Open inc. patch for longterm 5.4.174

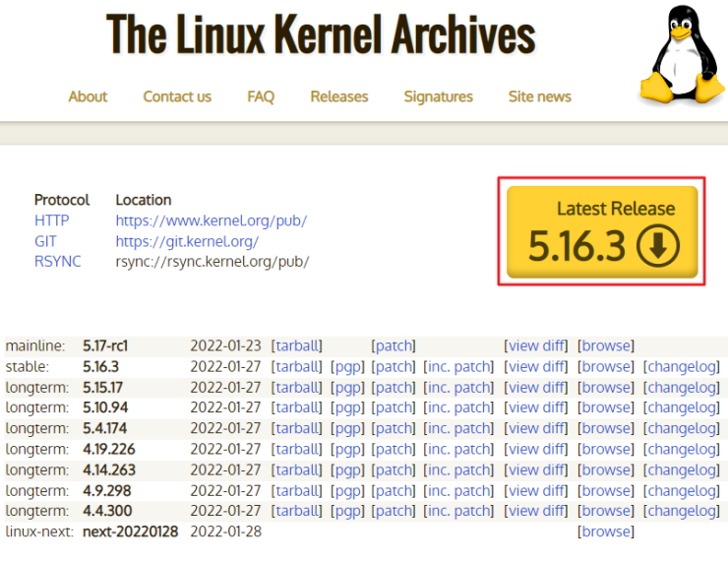pos(458,428)
